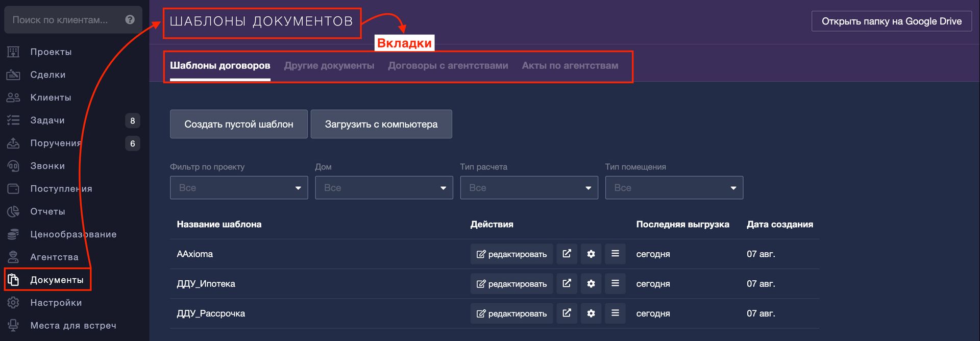Expand the Дом filter dropdown

[383, 188]
